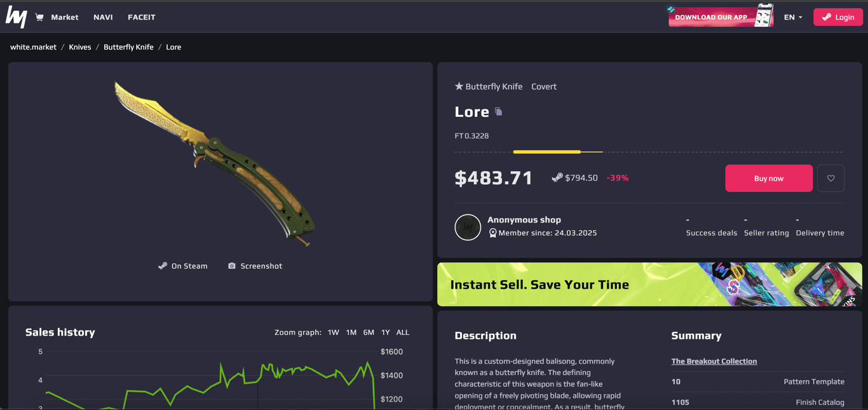Image resolution: width=868 pixels, height=410 pixels.
Task: Go to white.market breadcrumb
Action: click(x=33, y=47)
